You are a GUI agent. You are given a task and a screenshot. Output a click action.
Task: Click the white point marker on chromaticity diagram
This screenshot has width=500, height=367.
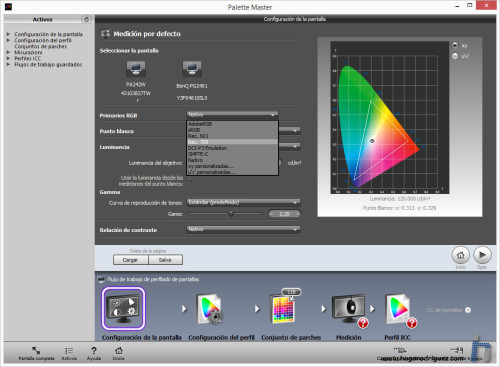pos(372,141)
